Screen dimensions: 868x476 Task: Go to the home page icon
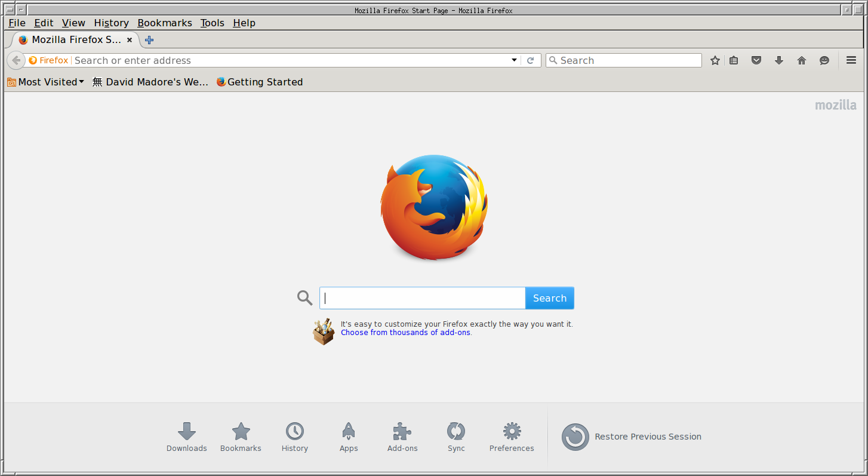[802, 60]
